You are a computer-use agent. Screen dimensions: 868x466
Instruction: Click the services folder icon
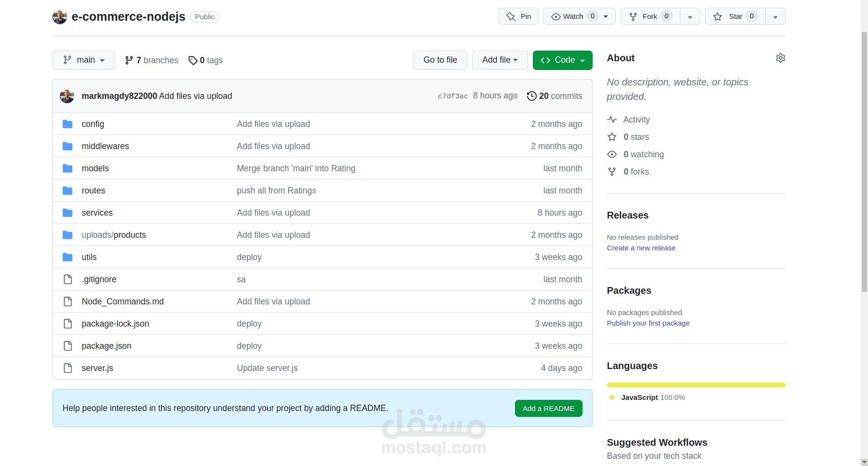tap(68, 213)
